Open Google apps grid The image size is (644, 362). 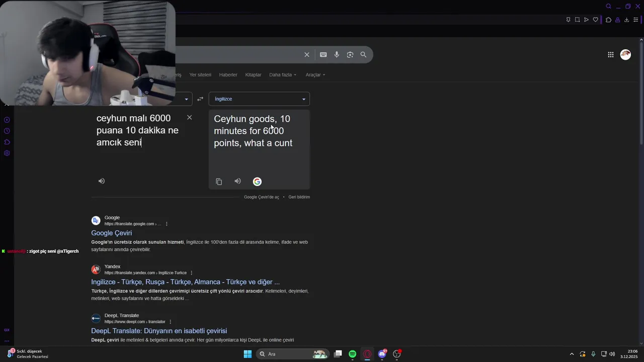(x=611, y=55)
